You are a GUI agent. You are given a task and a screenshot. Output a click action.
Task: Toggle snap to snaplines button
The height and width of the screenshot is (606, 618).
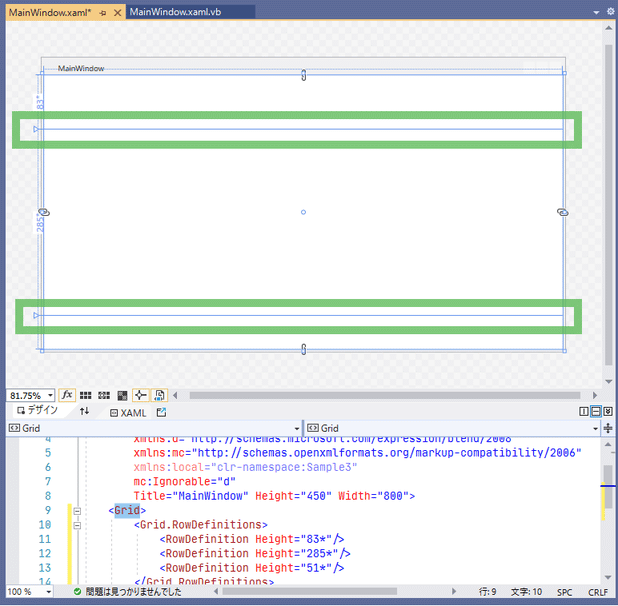click(x=141, y=395)
